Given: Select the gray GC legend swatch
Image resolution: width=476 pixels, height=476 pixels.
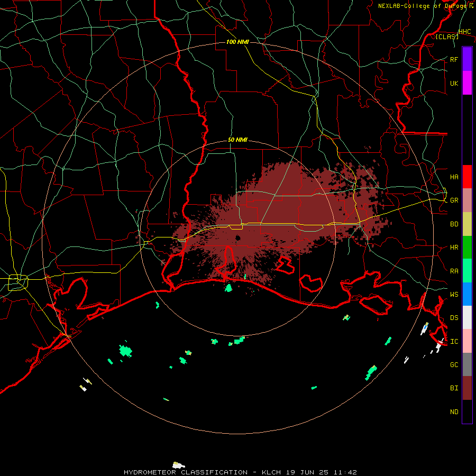Looking at the screenshot, I should pos(467,364).
